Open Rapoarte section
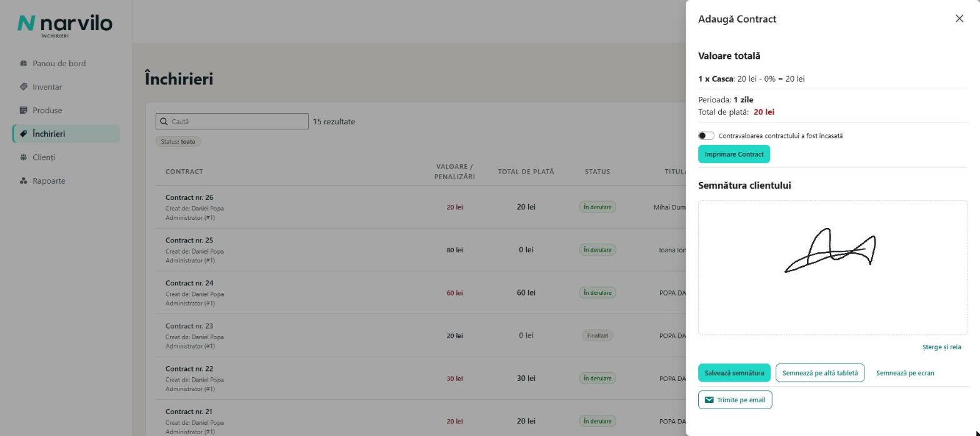This screenshot has width=980, height=436. click(66, 181)
